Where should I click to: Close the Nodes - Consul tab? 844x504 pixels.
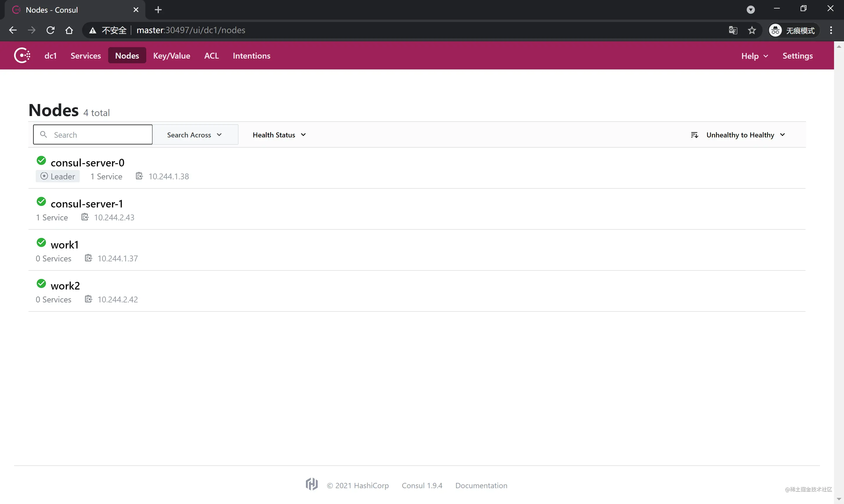(136, 10)
